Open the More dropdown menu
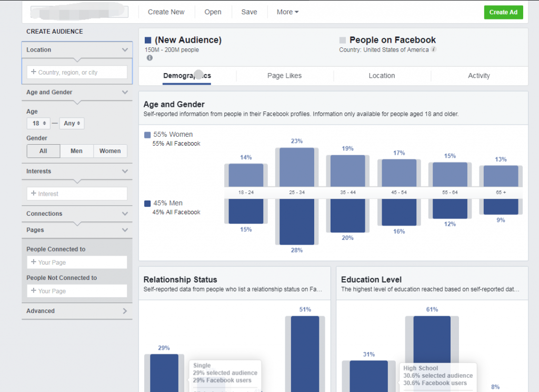The width and height of the screenshot is (539, 392). click(287, 12)
